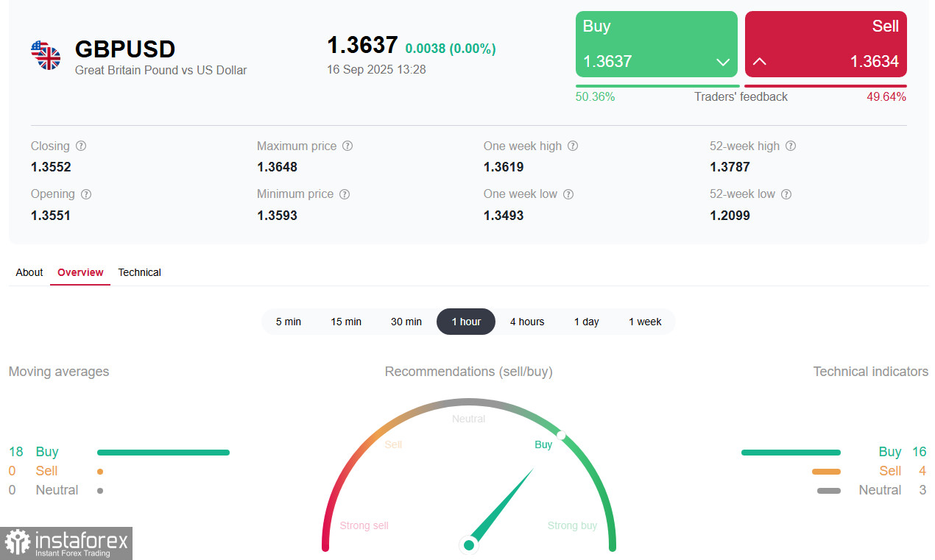Click the Maximum price value 1.3648

click(x=277, y=167)
